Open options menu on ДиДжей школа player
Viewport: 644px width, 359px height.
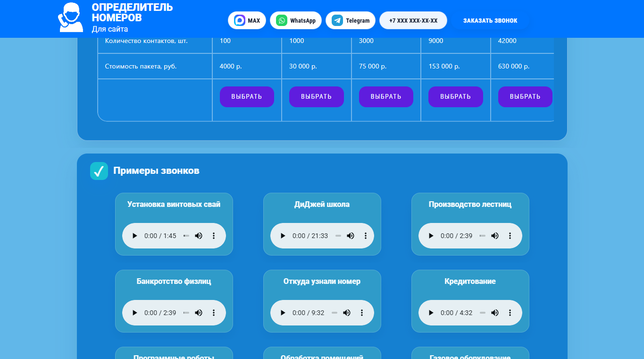[365, 236]
